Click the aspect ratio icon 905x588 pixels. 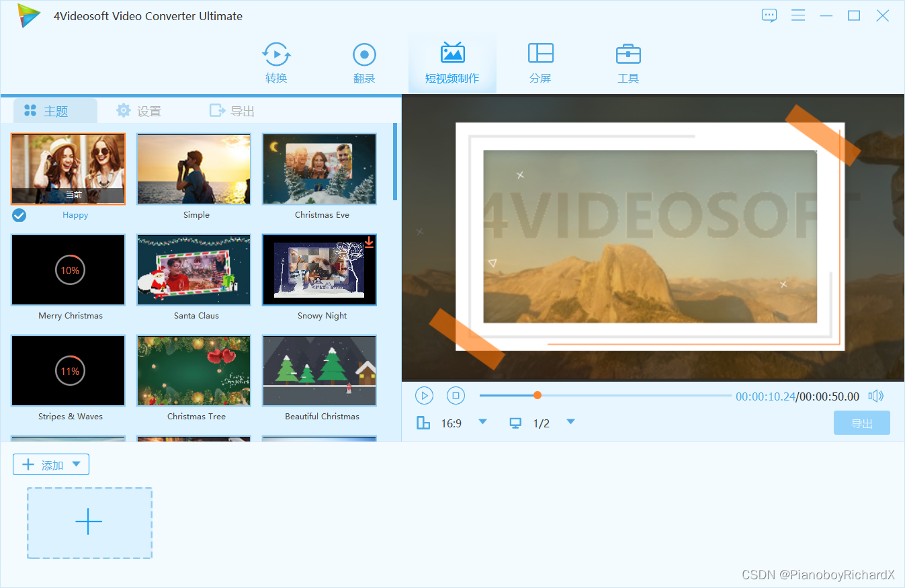[x=423, y=423]
